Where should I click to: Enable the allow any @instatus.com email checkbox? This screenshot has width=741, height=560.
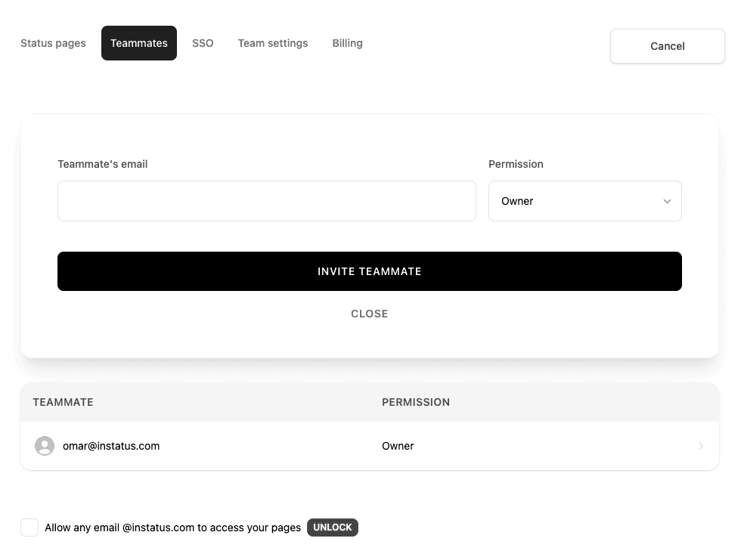[x=29, y=528]
